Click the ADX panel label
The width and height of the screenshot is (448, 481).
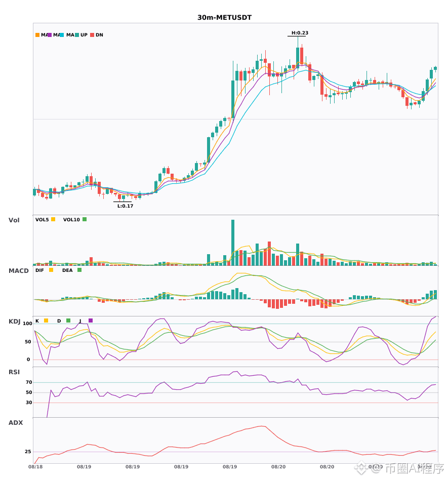click(16, 423)
